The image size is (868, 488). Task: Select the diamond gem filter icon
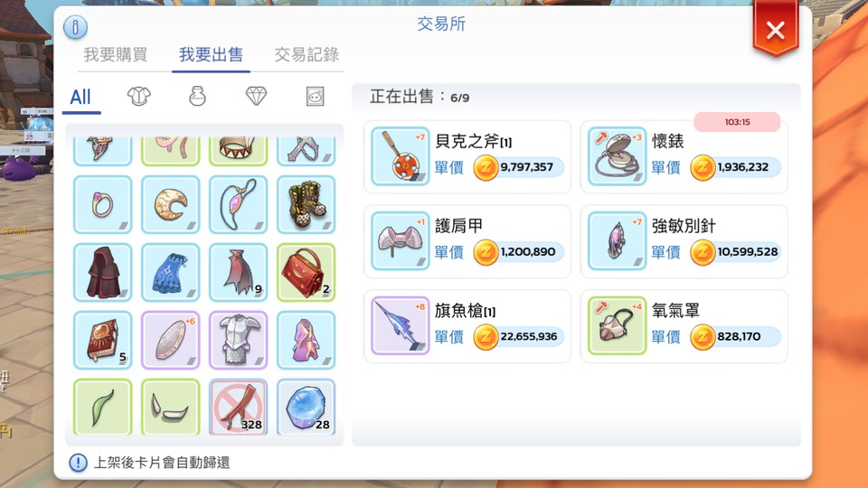[x=256, y=97]
